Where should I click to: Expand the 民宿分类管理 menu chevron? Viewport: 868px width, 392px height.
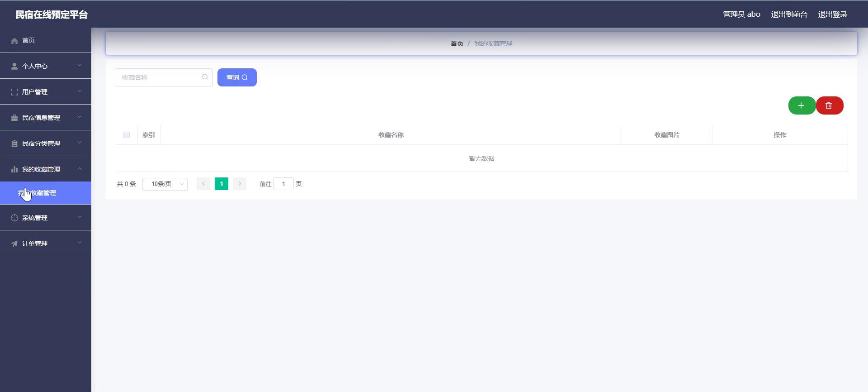tap(80, 143)
